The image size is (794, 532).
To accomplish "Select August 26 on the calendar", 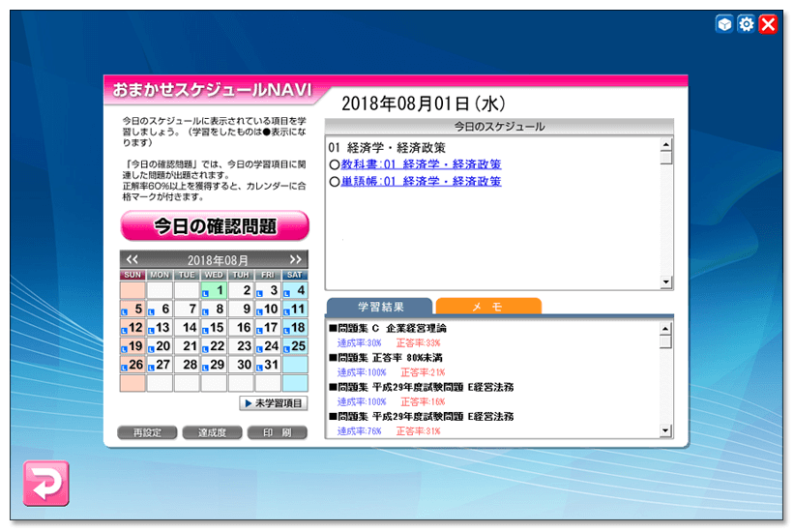I will coord(132,365).
